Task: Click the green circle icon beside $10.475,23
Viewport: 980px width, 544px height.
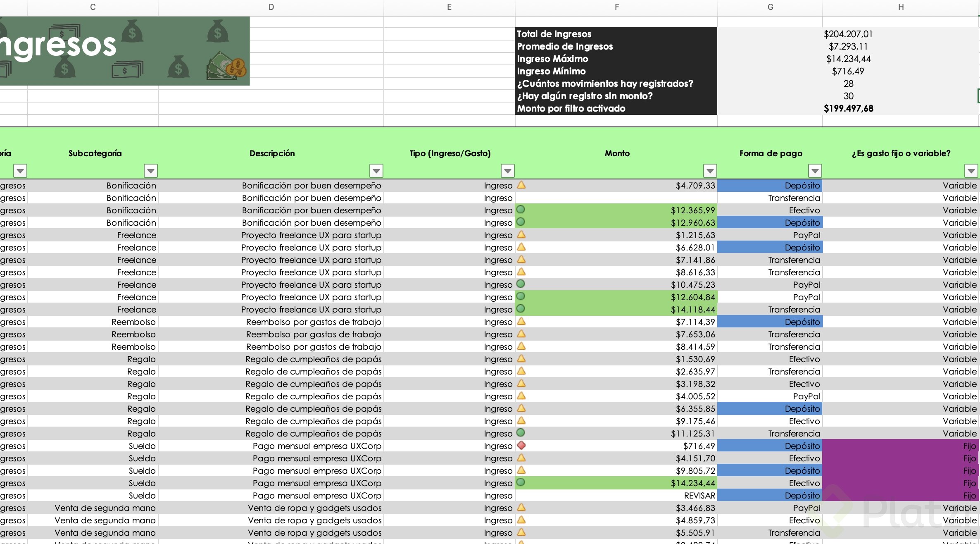Action: pos(521,284)
